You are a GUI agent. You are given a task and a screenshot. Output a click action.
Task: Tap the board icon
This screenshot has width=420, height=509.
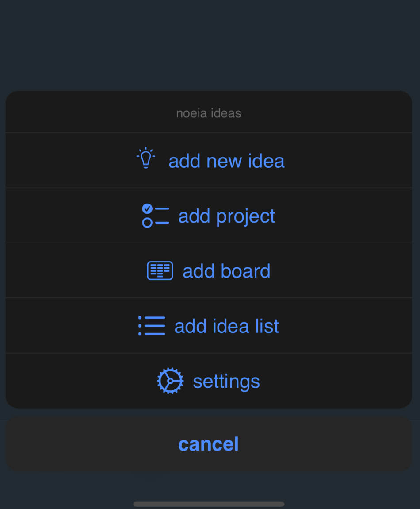click(160, 271)
